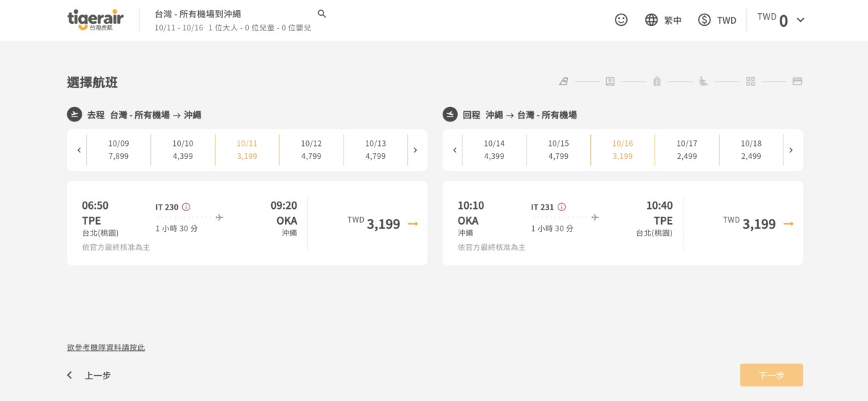
Task: Click the IT 231 flight info icon
Action: pyautogui.click(x=561, y=207)
